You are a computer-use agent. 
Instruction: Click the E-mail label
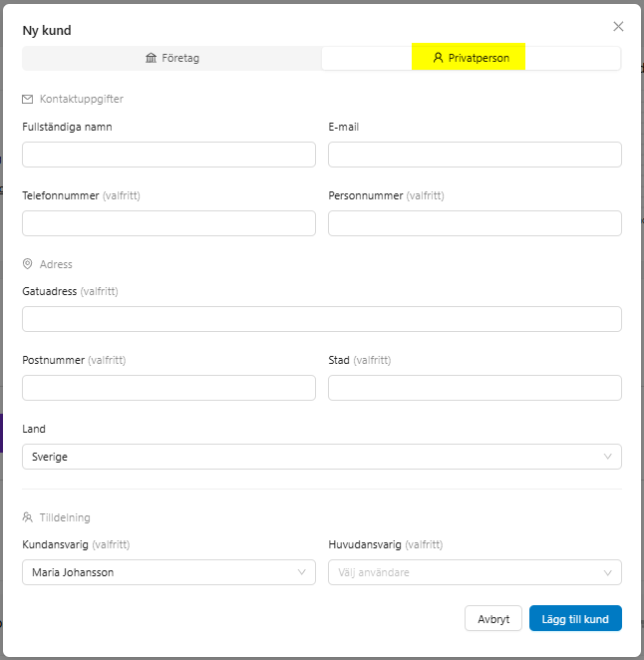344,127
